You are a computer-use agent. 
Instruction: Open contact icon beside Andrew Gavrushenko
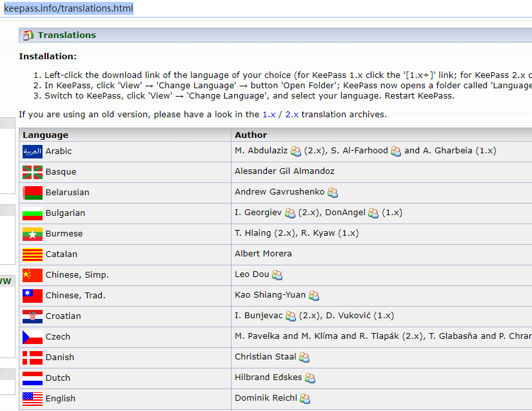pyautogui.click(x=333, y=193)
